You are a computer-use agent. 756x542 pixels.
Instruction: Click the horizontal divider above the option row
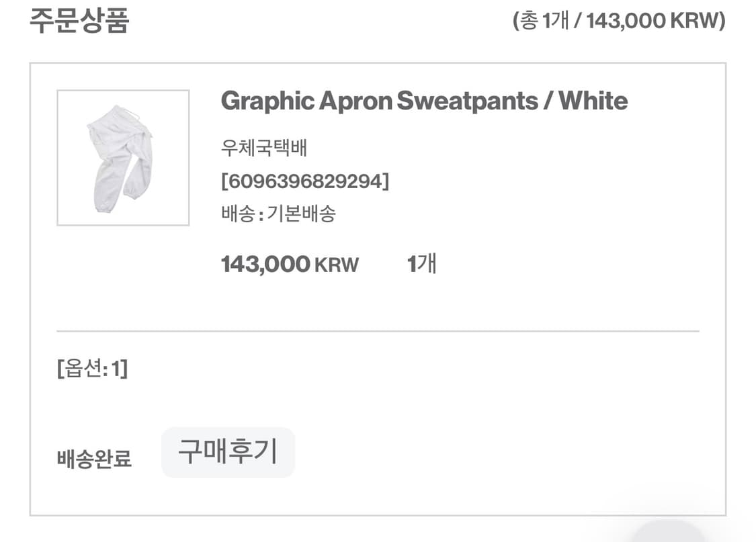[378, 331]
